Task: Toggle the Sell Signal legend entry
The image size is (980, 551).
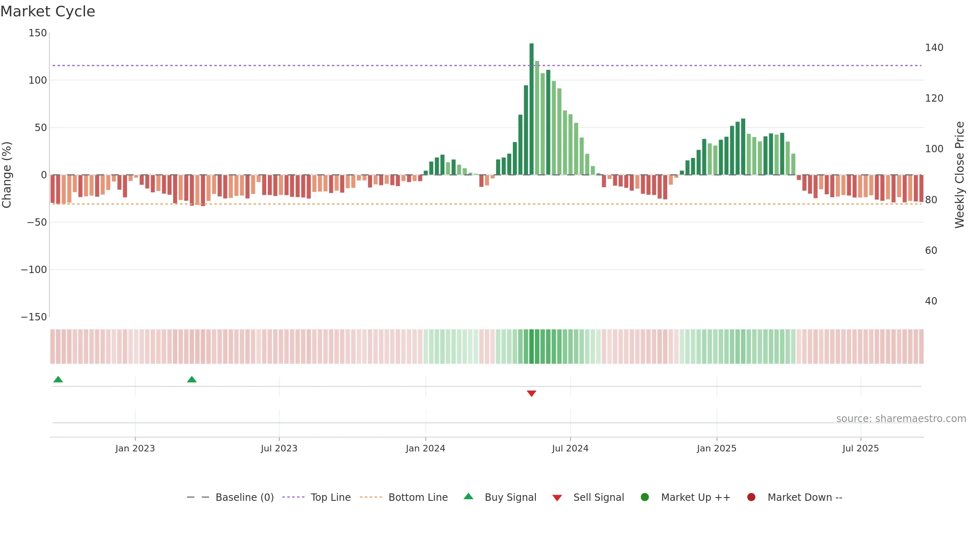Action: tap(588, 497)
